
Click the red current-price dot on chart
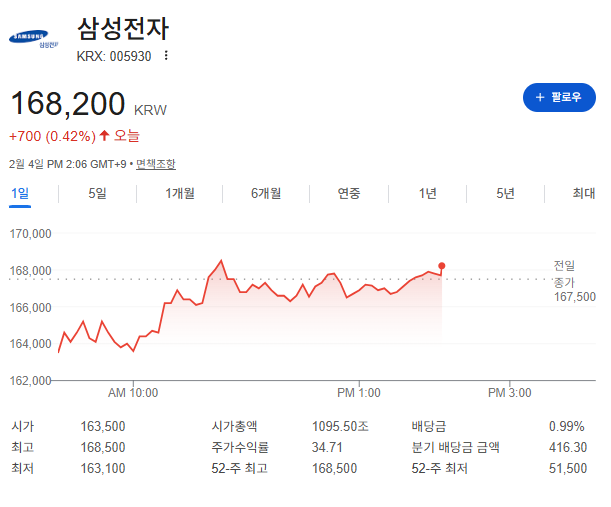[x=442, y=266]
